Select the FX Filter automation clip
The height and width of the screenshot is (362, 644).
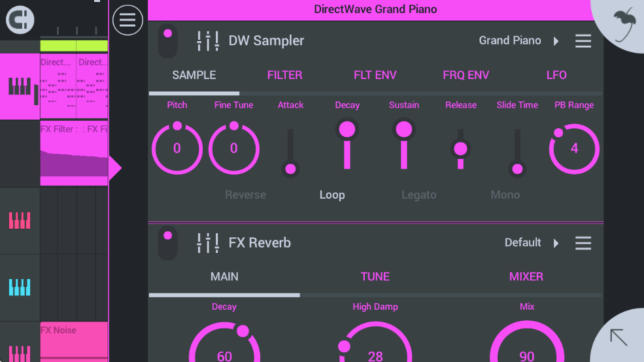tap(74, 153)
